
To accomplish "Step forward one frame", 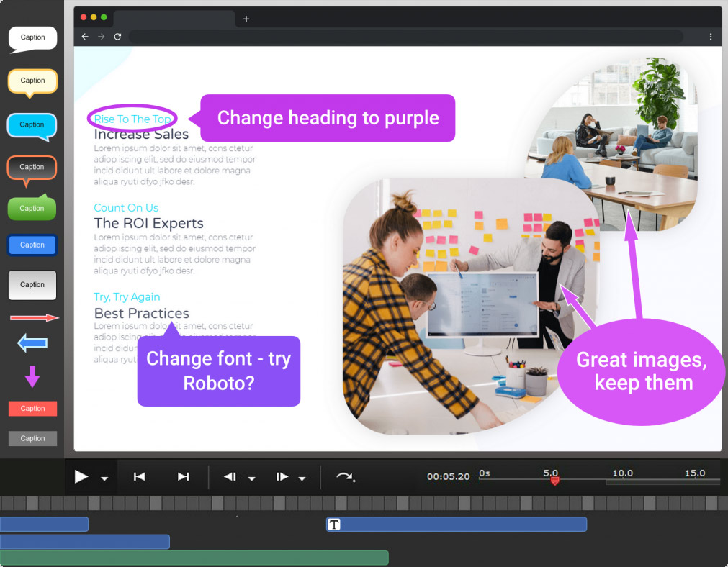I will pos(282,476).
